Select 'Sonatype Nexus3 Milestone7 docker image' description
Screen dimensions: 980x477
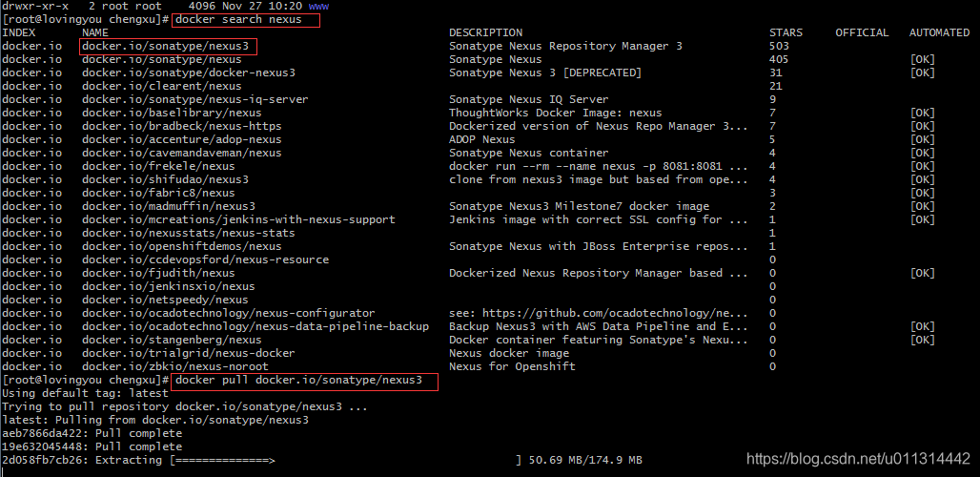pyautogui.click(x=579, y=206)
